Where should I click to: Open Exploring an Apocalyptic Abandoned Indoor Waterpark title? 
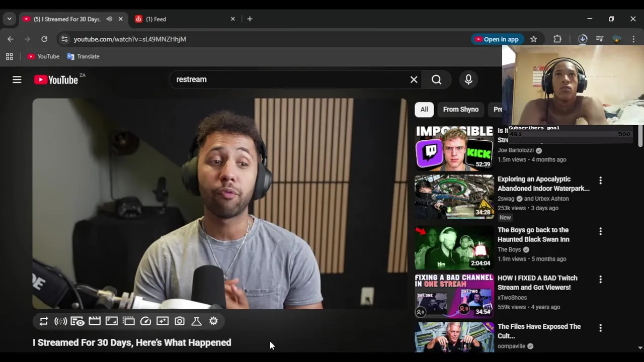543,184
